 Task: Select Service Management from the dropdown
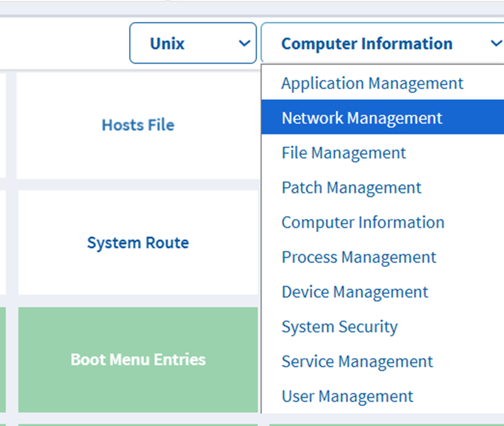(x=357, y=362)
